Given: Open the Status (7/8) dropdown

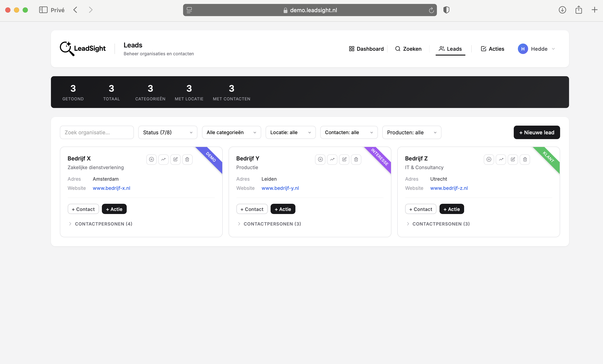Looking at the screenshot, I should click(168, 132).
